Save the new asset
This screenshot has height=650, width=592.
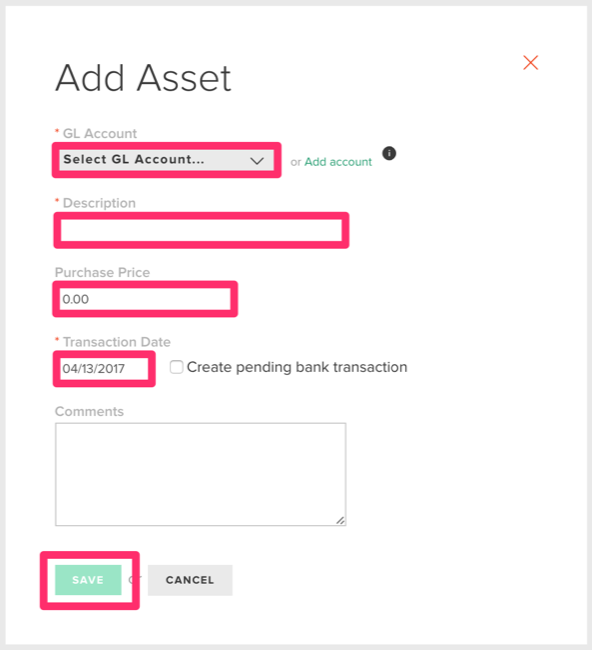pyautogui.click(x=88, y=580)
